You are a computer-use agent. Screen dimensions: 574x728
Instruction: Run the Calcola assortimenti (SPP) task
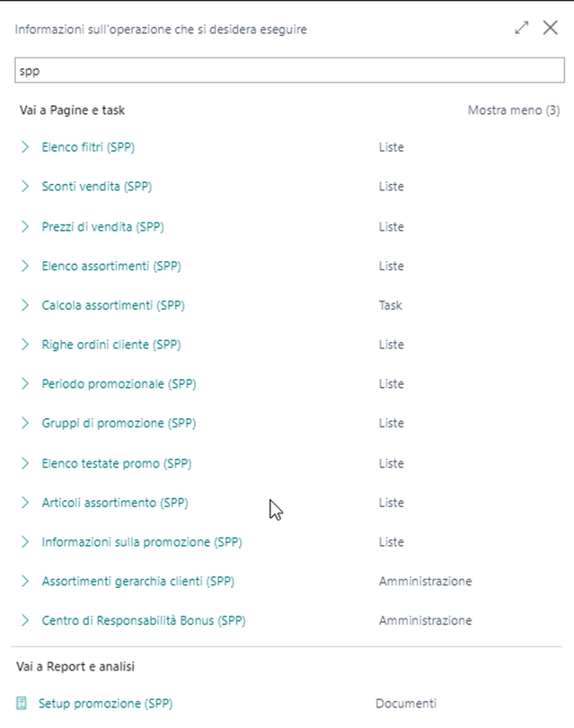pos(112,305)
